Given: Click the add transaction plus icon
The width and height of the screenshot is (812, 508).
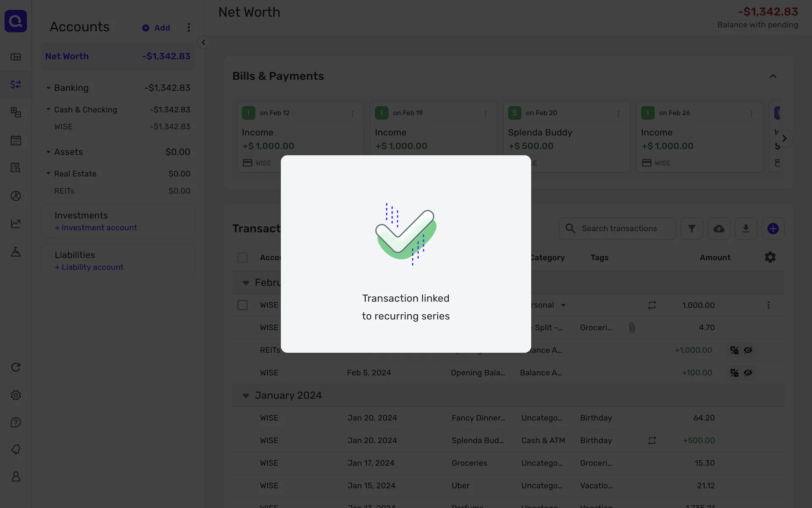Looking at the screenshot, I should point(773,229).
